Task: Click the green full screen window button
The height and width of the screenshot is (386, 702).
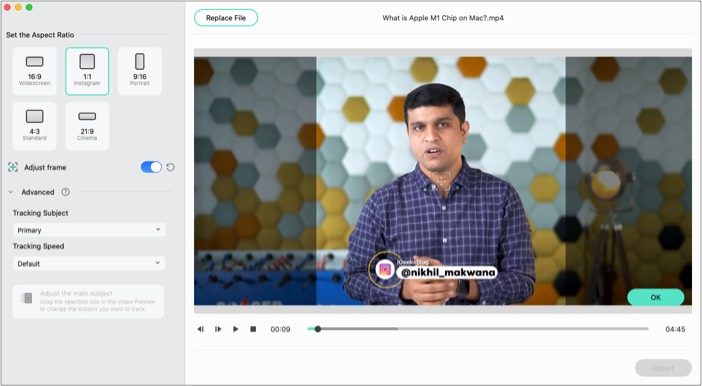Action: point(29,7)
